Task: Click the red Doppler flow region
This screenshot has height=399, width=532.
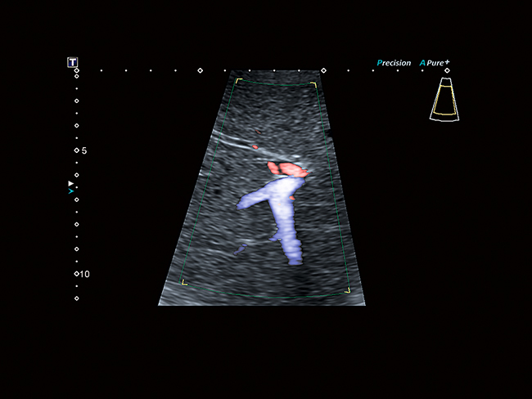Action: 286,169
